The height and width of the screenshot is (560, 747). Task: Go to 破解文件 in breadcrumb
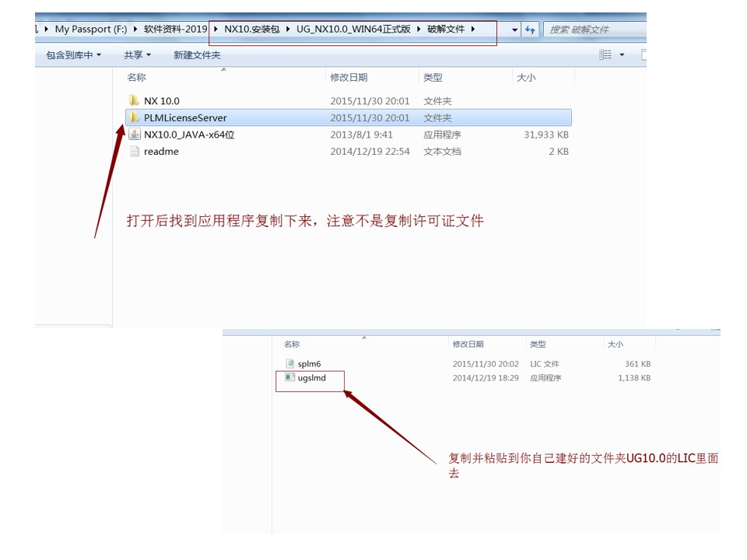pos(446,29)
